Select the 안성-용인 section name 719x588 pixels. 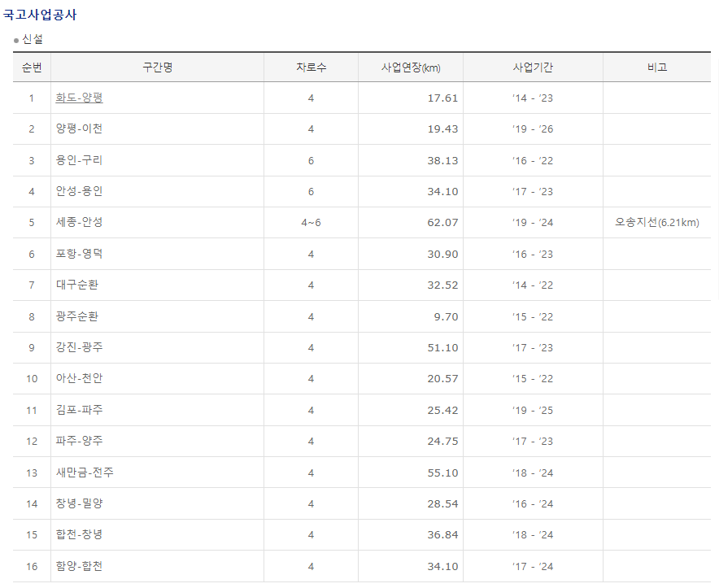[x=80, y=191]
